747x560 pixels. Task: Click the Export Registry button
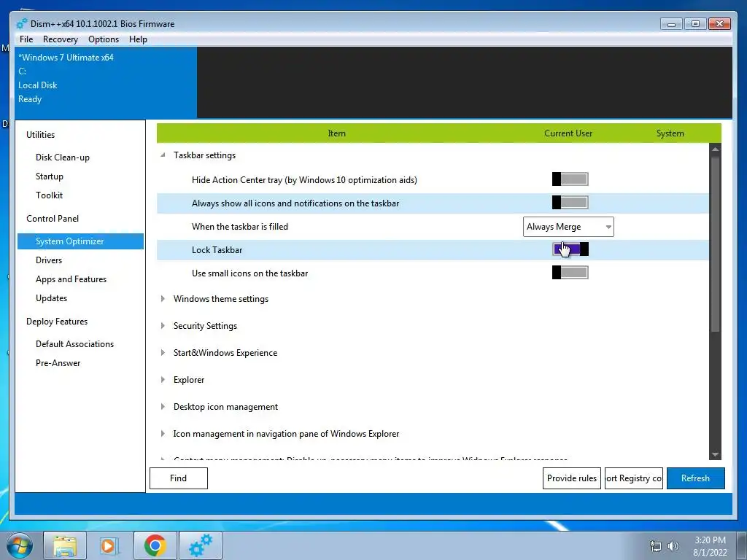[x=634, y=478]
